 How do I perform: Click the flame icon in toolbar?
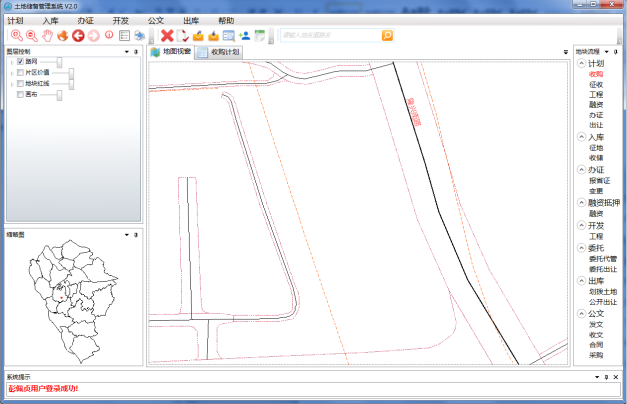pyautogui.click(x=62, y=36)
